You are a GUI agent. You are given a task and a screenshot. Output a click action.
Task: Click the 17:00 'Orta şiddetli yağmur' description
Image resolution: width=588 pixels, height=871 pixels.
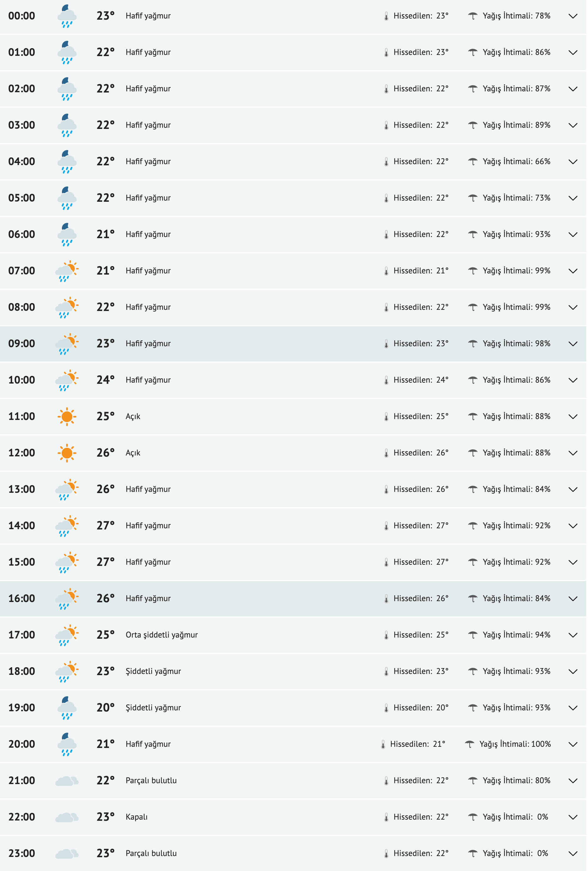tap(162, 635)
